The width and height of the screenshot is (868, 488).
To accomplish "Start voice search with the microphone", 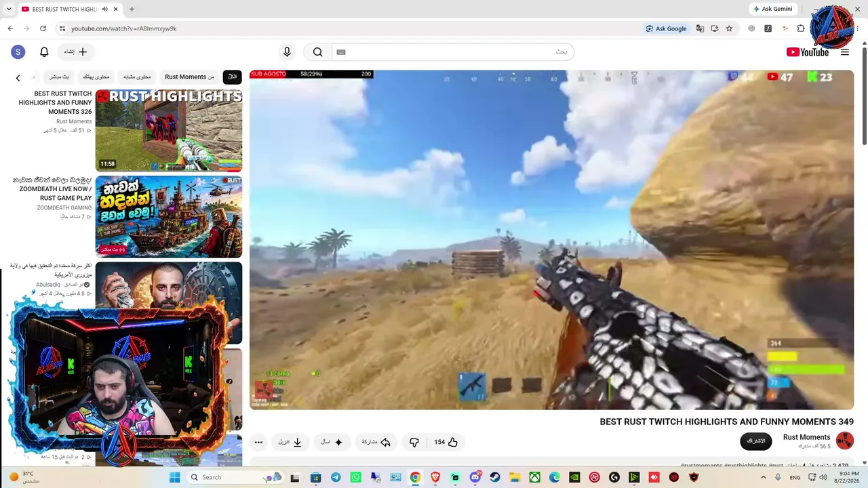I will point(287,52).
